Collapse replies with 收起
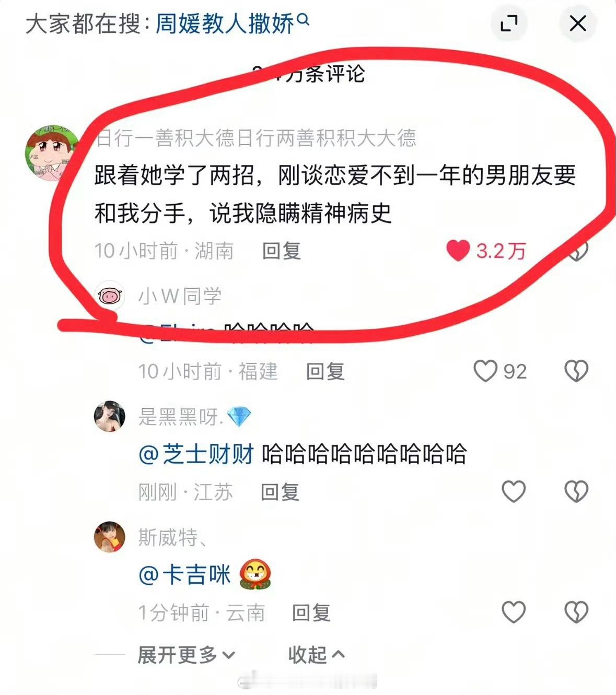This screenshot has height=695, width=616. [x=316, y=654]
